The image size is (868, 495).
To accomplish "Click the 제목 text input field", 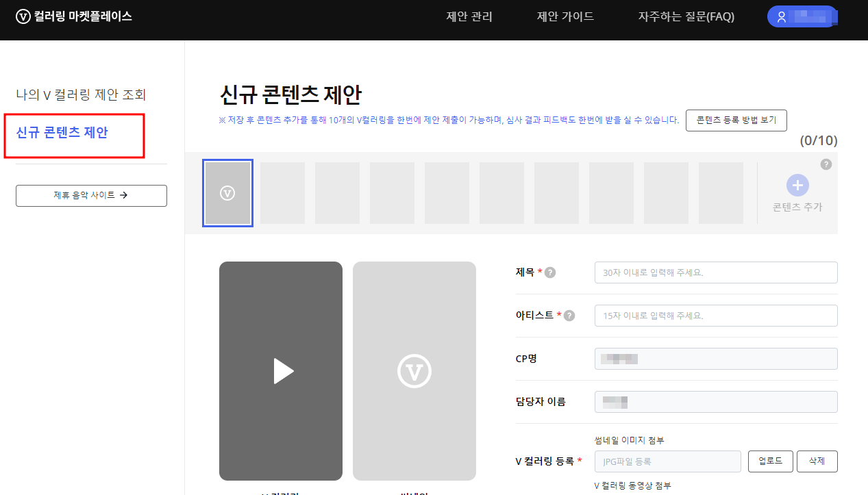I will pyautogui.click(x=715, y=272).
